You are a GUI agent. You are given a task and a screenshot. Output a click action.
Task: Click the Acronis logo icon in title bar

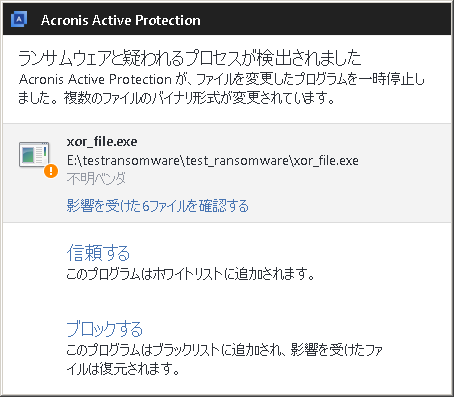tap(19, 20)
